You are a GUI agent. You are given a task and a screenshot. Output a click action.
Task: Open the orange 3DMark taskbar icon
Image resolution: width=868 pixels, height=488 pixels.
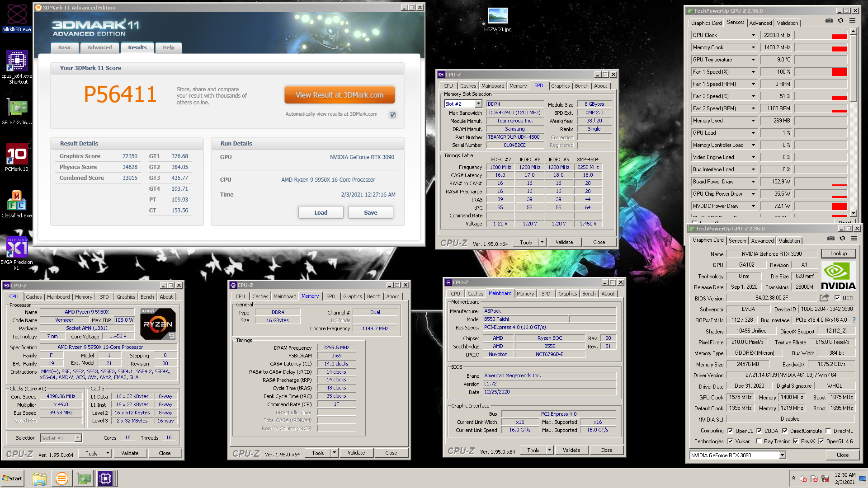(x=61, y=479)
